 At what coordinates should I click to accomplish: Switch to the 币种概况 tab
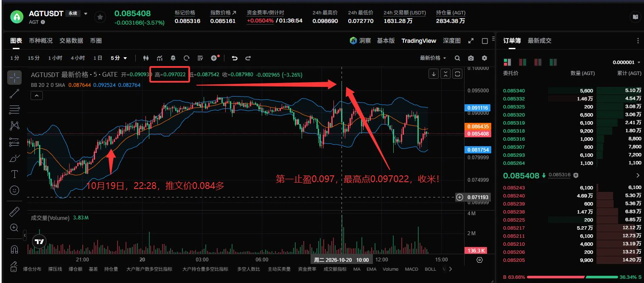pyautogui.click(x=41, y=41)
